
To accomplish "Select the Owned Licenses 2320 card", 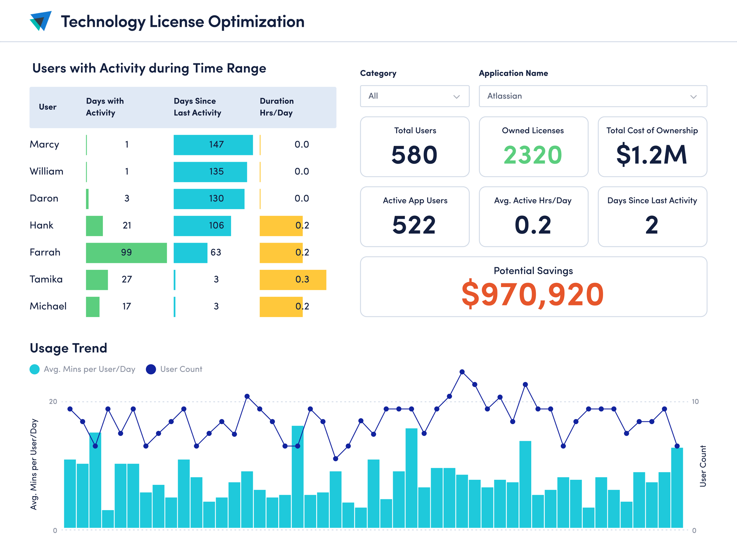I will [533, 147].
